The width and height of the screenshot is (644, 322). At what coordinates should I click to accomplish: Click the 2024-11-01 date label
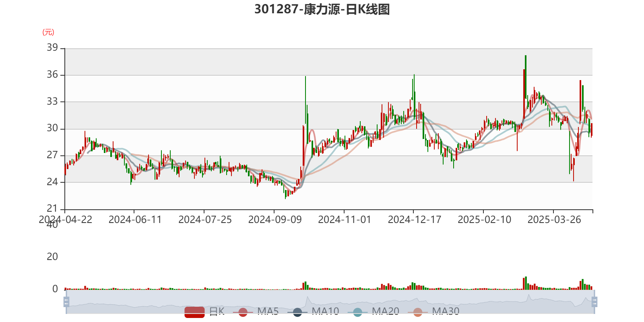click(345, 220)
